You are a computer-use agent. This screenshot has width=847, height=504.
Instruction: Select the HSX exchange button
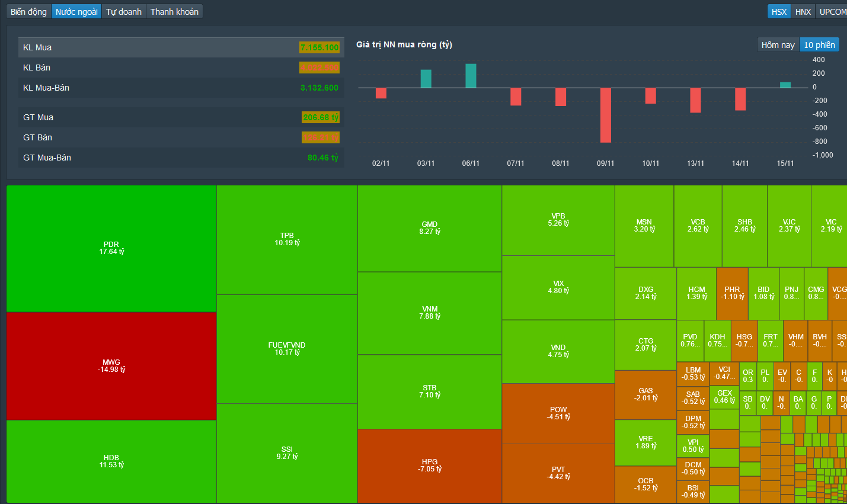point(779,11)
